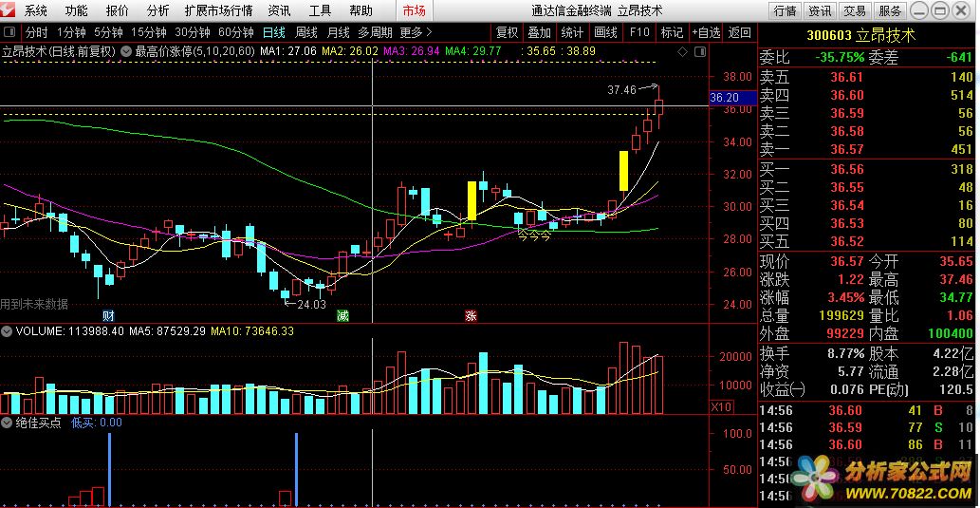Click the 减 event marker
Image resolution: width=980 pixels, height=508 pixels.
point(342,315)
